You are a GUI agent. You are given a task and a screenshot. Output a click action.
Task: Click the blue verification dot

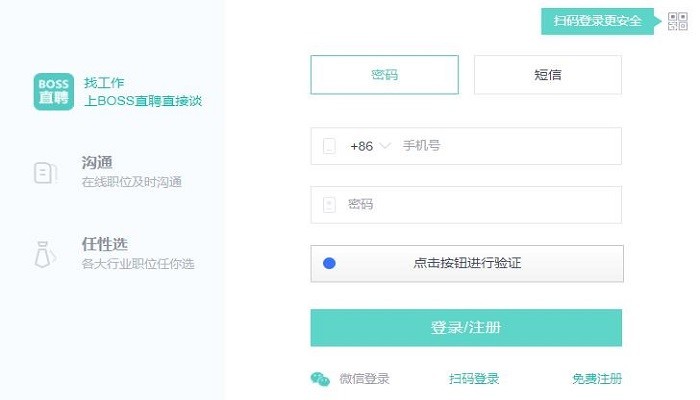click(x=329, y=264)
